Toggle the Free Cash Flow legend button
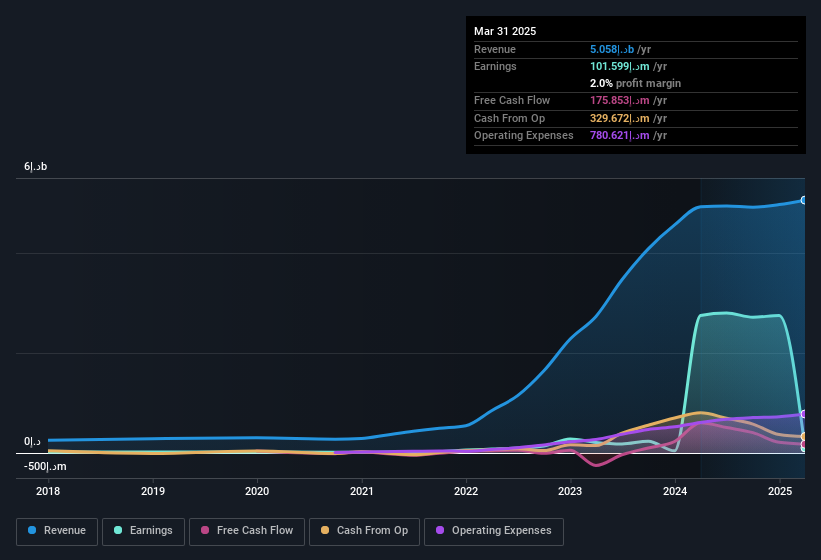The image size is (821, 560). tap(247, 531)
